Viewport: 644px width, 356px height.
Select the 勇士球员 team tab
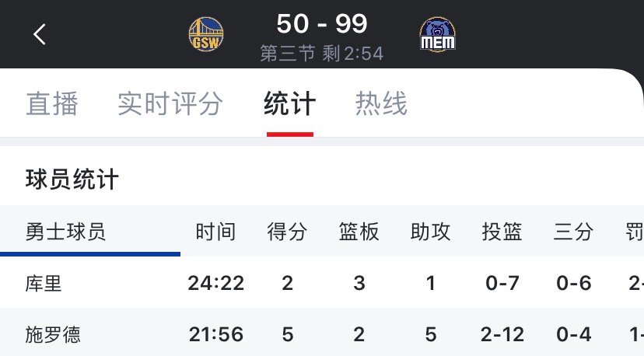pos(90,232)
